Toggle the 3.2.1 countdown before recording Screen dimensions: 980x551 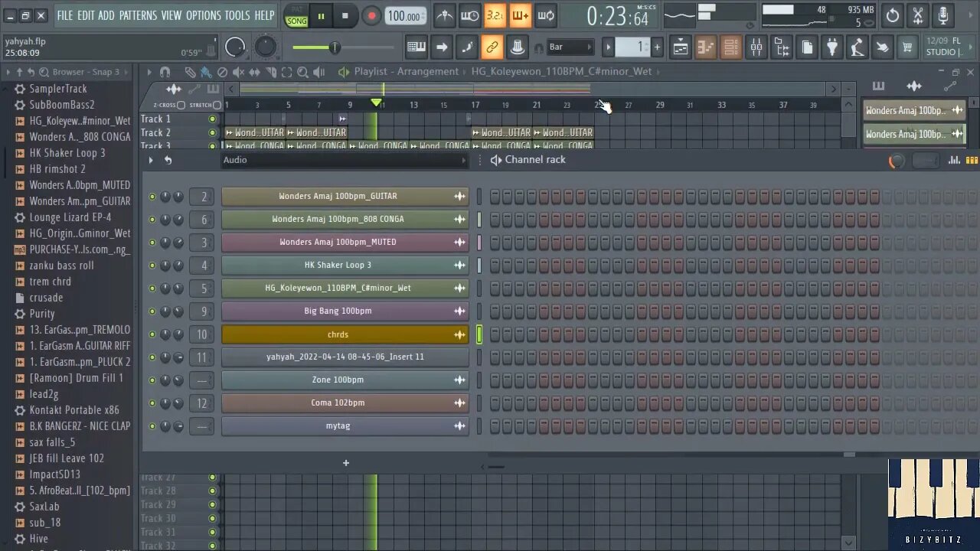click(495, 15)
